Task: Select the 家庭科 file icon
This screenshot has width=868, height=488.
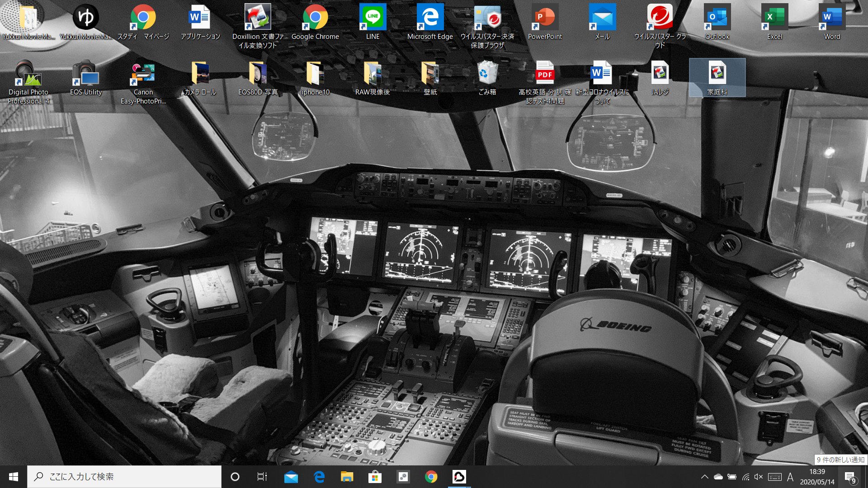Action: [717, 78]
